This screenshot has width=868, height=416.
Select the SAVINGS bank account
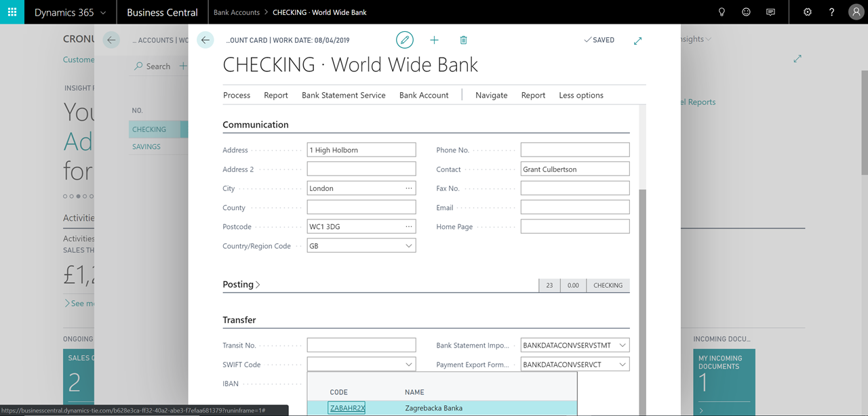(146, 146)
